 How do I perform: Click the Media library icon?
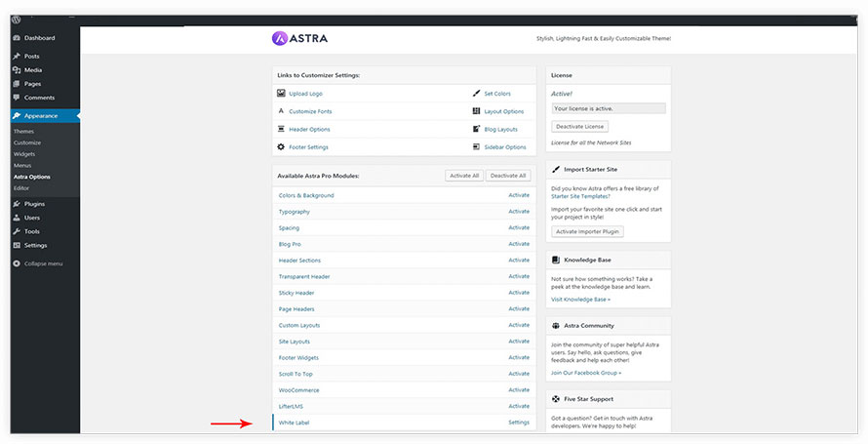pyautogui.click(x=17, y=70)
